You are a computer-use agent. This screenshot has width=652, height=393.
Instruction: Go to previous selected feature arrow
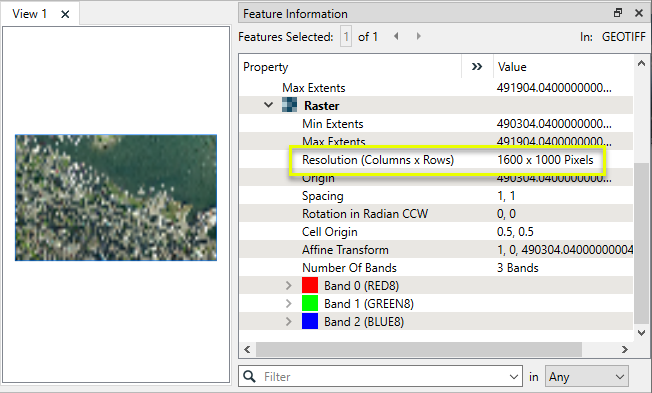click(x=396, y=37)
